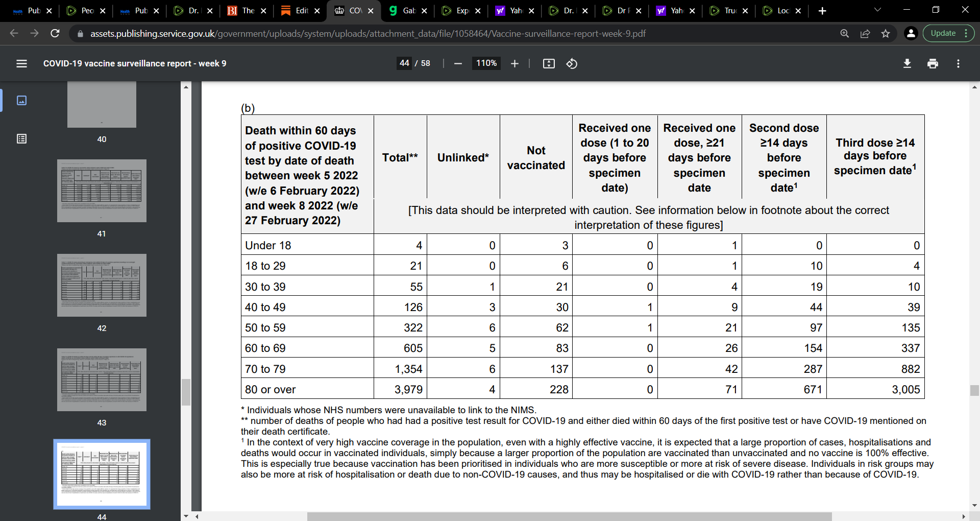Zoom in the PDF with plus
Viewport: 980px width, 521px height.
514,63
